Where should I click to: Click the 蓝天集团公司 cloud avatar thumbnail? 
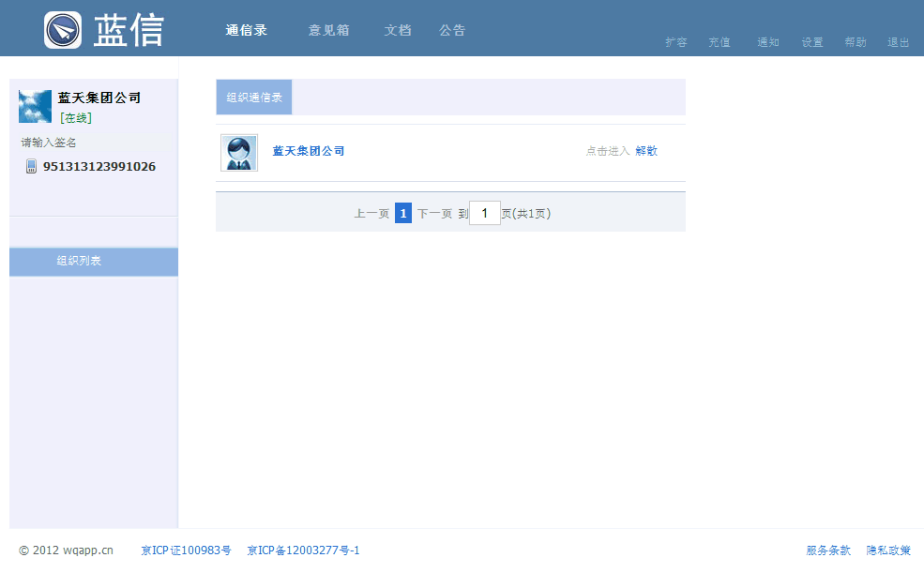(x=35, y=106)
